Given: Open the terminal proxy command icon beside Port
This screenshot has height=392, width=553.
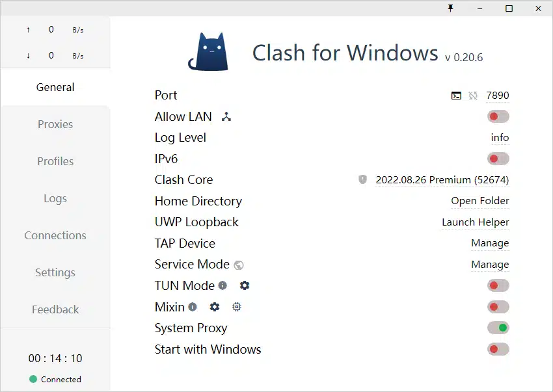Looking at the screenshot, I should coord(456,96).
